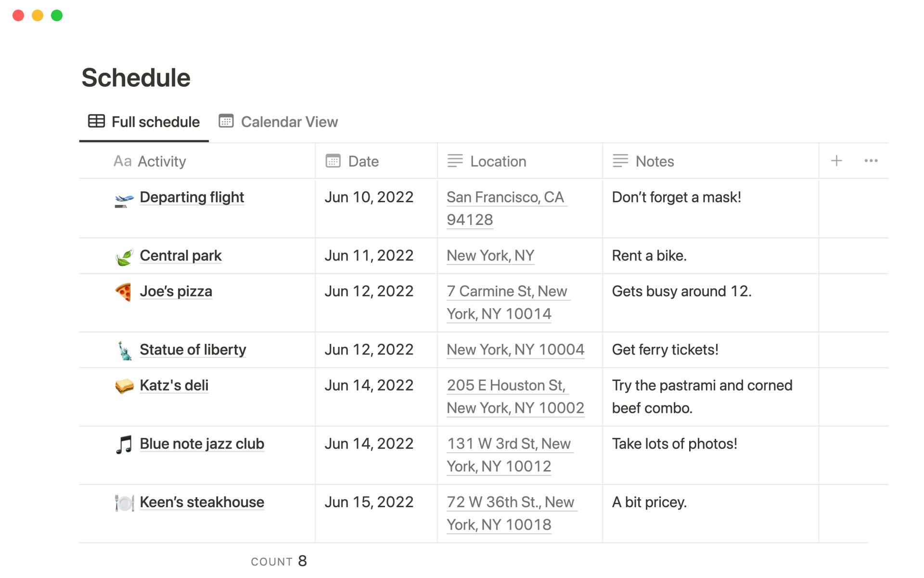Click the sandwich icon for Katz's deli

pyautogui.click(x=124, y=386)
